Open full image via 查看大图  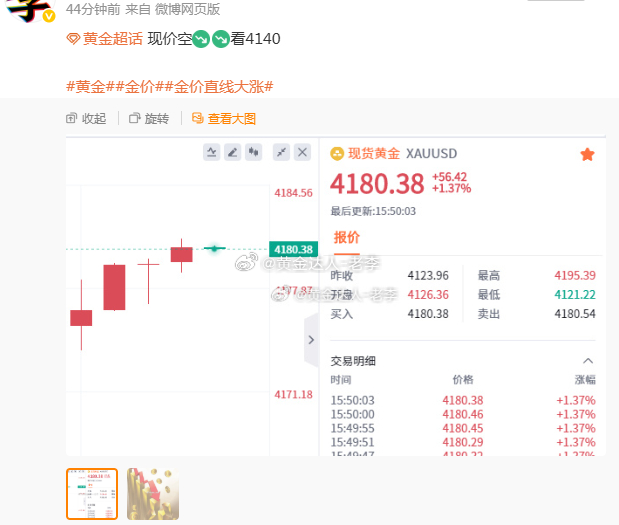tap(224, 118)
